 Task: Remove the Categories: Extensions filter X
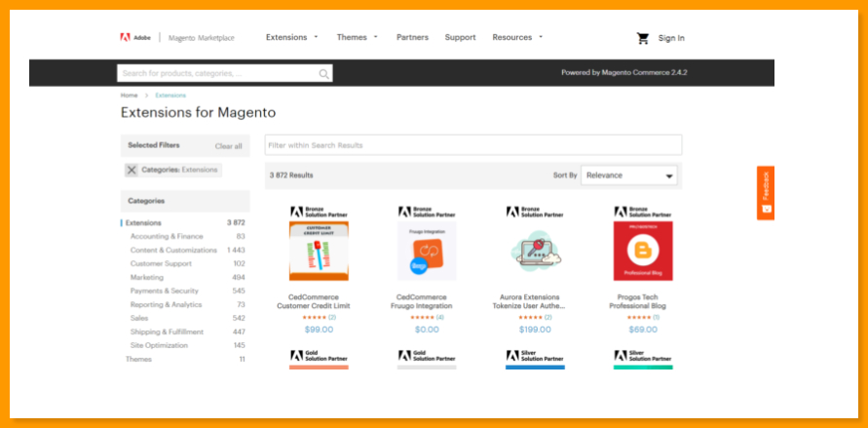coord(132,170)
